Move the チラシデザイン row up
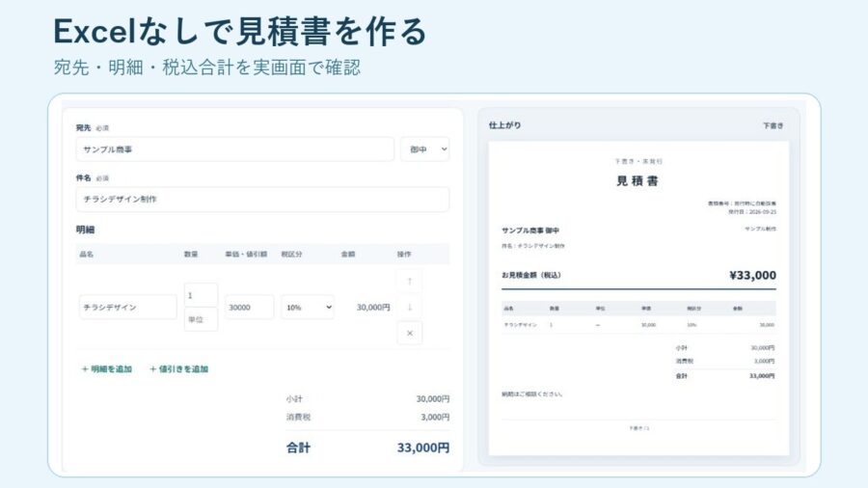Viewport: 868px width, 488px height. click(409, 281)
